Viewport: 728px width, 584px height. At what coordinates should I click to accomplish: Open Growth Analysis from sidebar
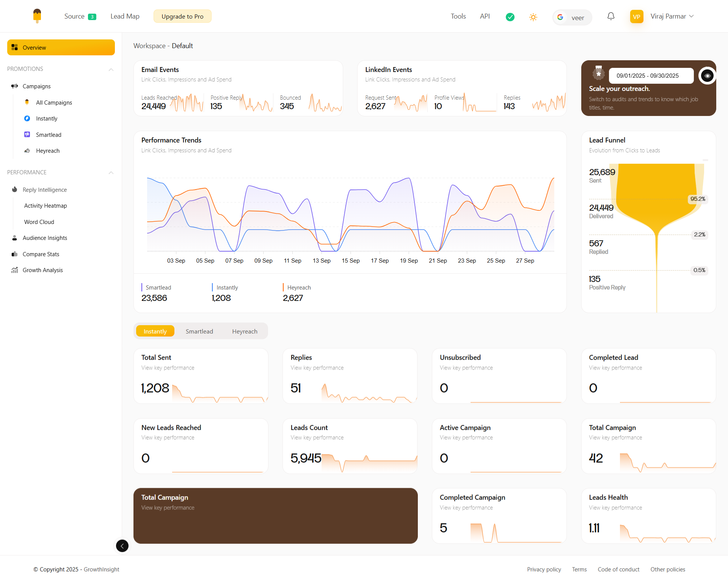(42, 270)
